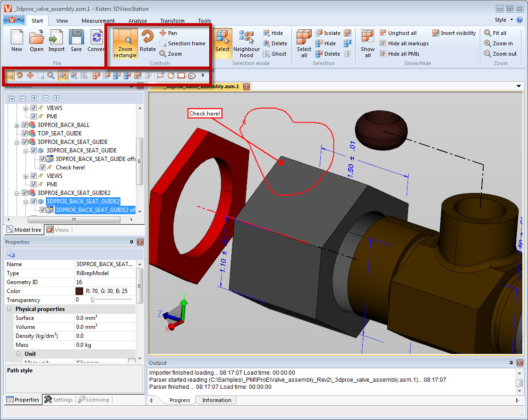The image size is (528, 420).
Task: Click Fit all zoom icon
Action: (x=495, y=33)
